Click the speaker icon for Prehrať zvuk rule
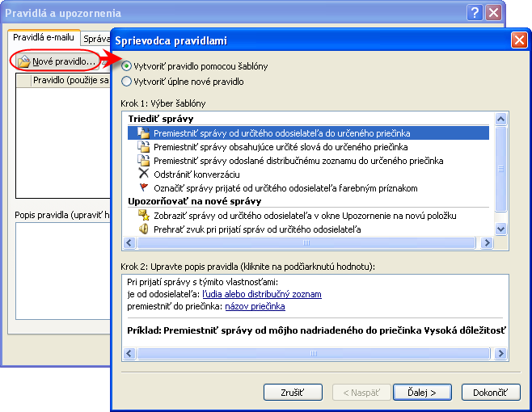532x412 pixels. (x=144, y=229)
